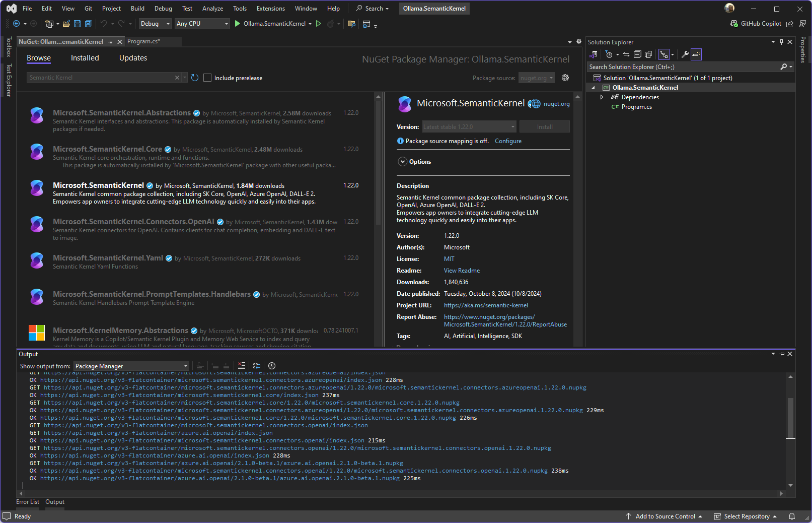Collapse All in Solution Explorer toolbar
Image resolution: width=812 pixels, height=523 pixels.
point(637,54)
